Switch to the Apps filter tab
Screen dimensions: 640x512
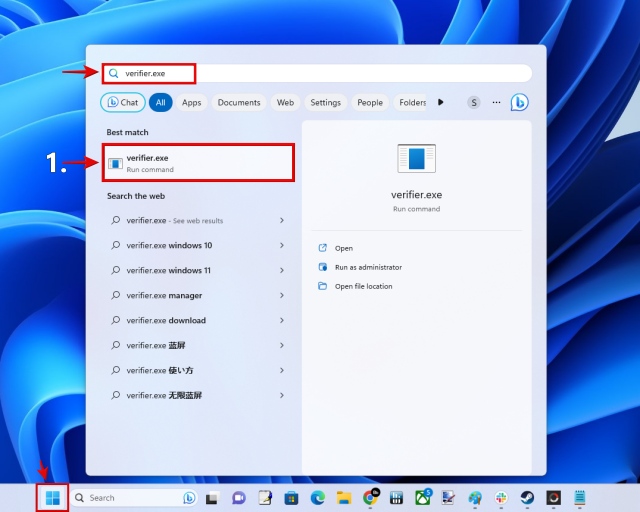click(x=191, y=102)
